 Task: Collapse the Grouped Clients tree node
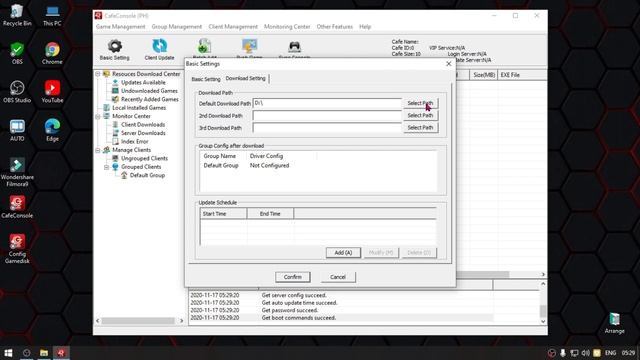pyautogui.click(x=107, y=167)
